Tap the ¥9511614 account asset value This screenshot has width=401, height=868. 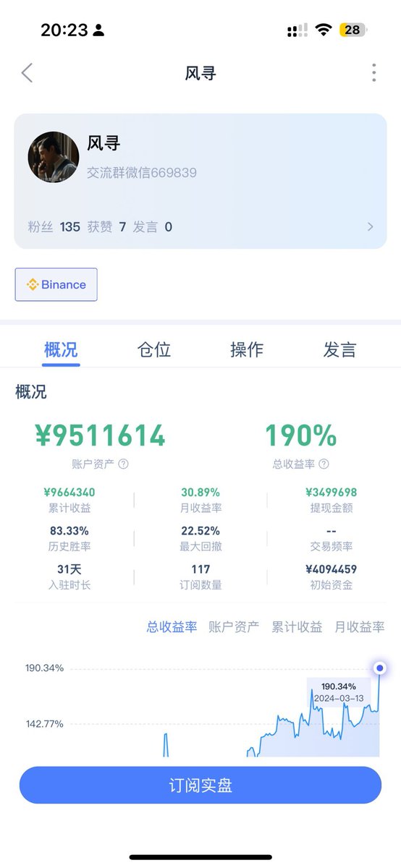click(100, 435)
